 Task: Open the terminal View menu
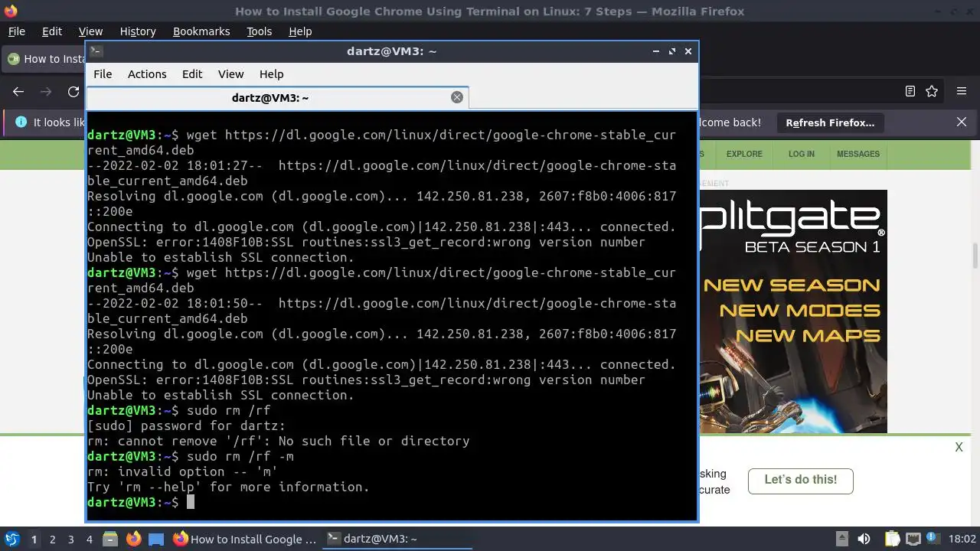point(230,74)
